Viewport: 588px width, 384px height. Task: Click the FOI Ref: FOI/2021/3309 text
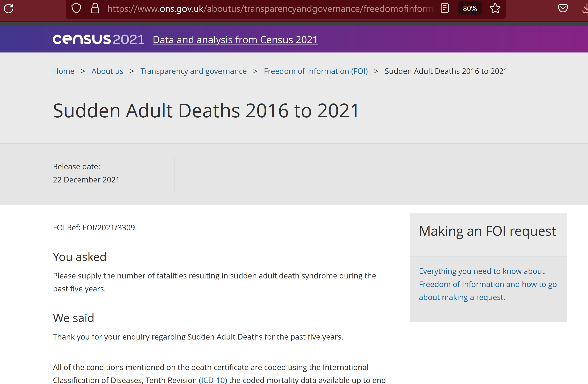pos(94,228)
